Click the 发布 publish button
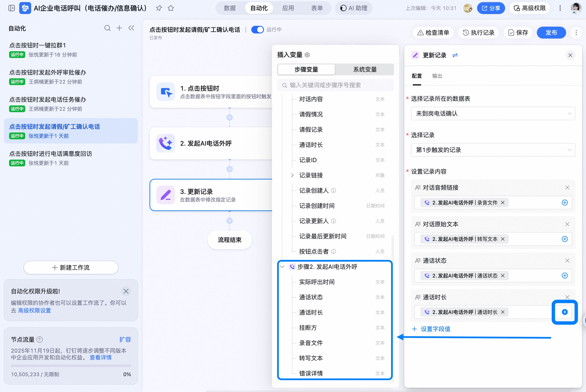 [x=551, y=33]
